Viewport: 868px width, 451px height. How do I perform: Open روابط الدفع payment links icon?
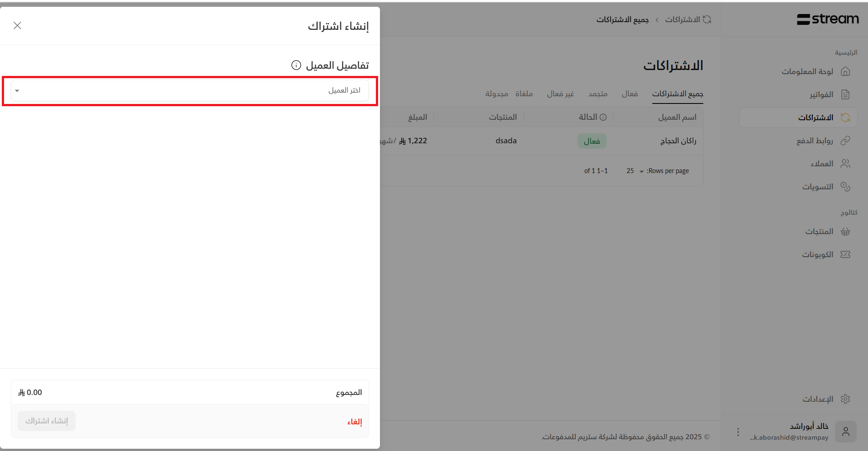pos(845,141)
